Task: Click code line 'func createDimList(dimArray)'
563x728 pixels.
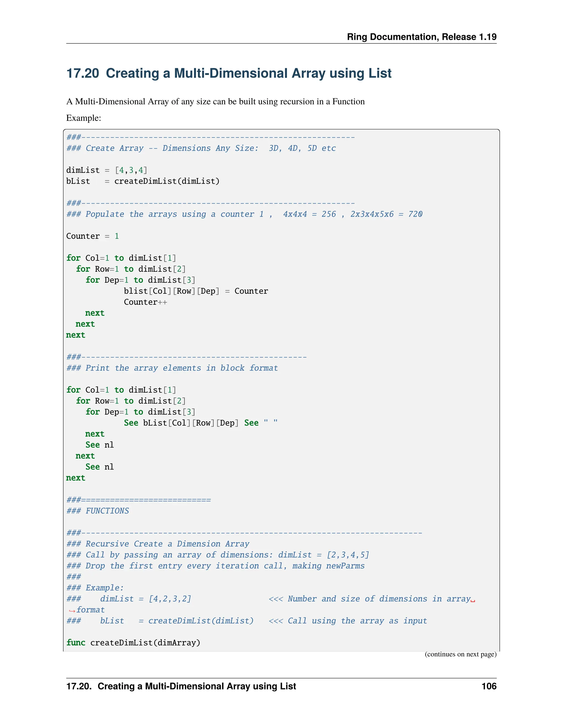Action: [x=133, y=643]
